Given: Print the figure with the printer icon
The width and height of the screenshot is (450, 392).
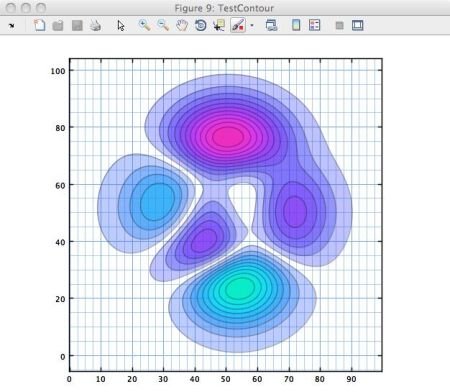Looking at the screenshot, I should coord(96,25).
